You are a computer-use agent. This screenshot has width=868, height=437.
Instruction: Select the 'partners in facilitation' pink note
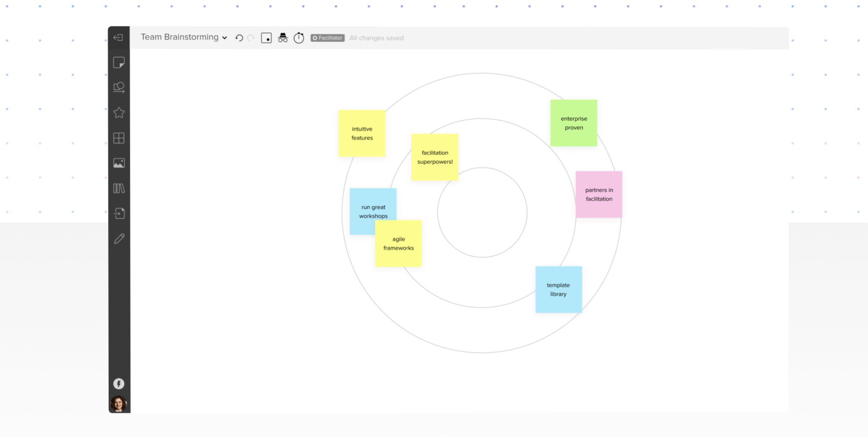(599, 194)
